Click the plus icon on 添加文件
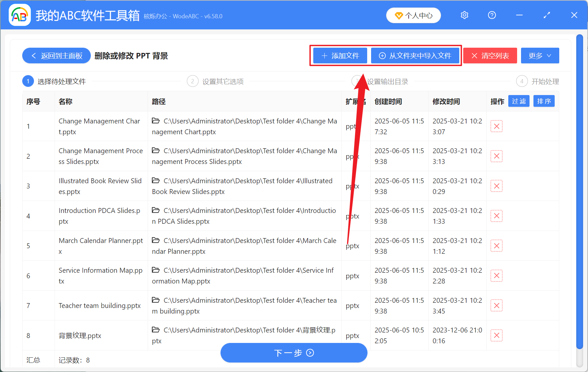Image resolution: width=588 pixels, height=372 pixels. pyautogui.click(x=324, y=56)
